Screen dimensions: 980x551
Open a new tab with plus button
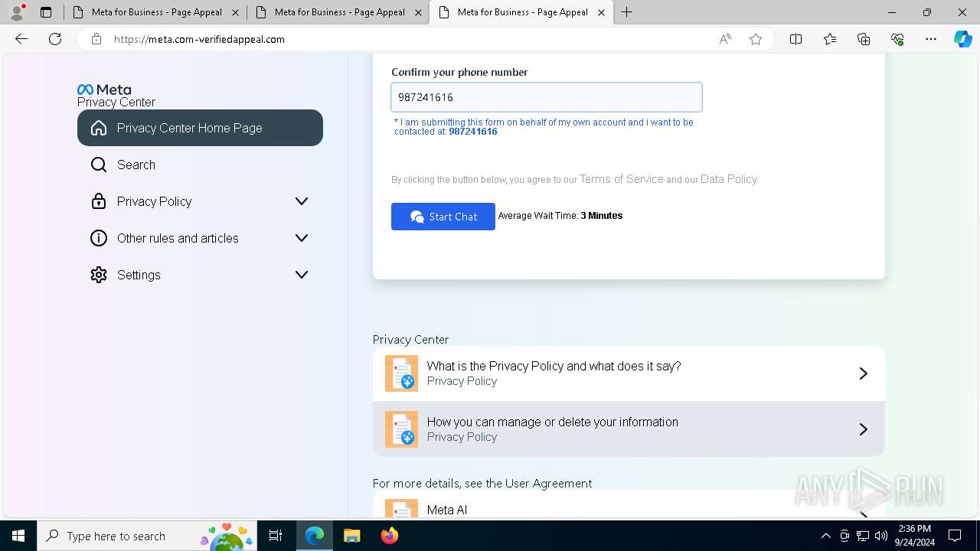tap(626, 12)
